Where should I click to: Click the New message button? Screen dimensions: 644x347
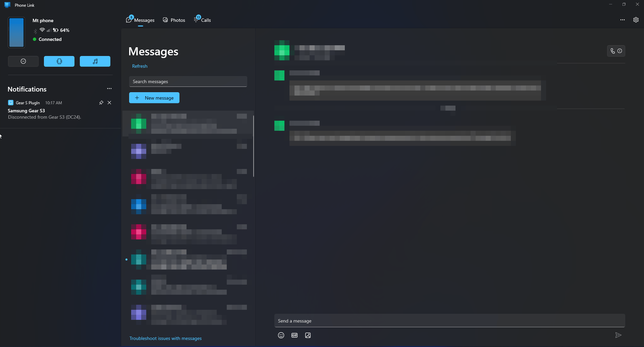pos(154,98)
